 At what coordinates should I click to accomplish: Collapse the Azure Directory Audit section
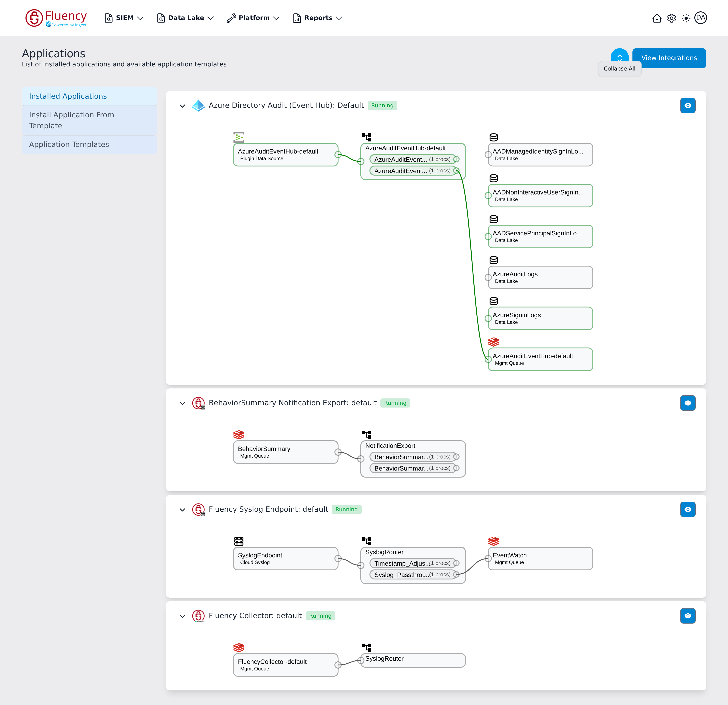pos(182,106)
